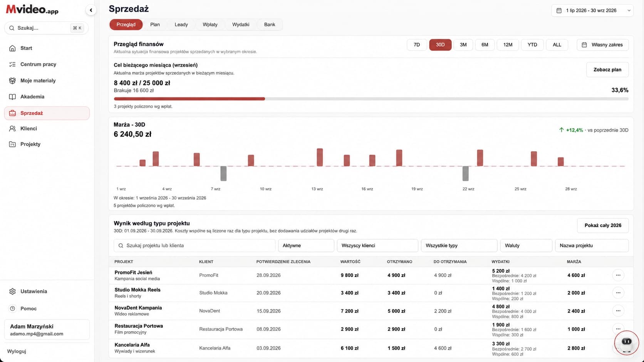Select the 6M period filter
The width and height of the screenshot is (644, 362).
485,45
